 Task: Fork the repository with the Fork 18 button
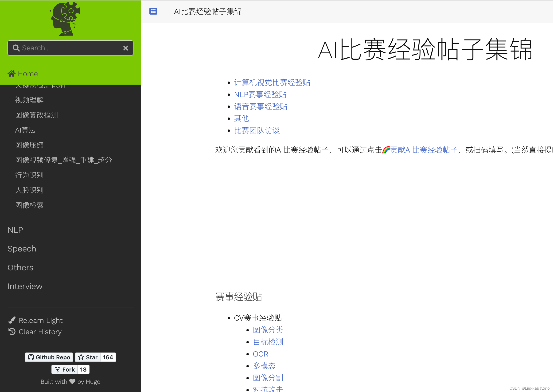click(70, 369)
